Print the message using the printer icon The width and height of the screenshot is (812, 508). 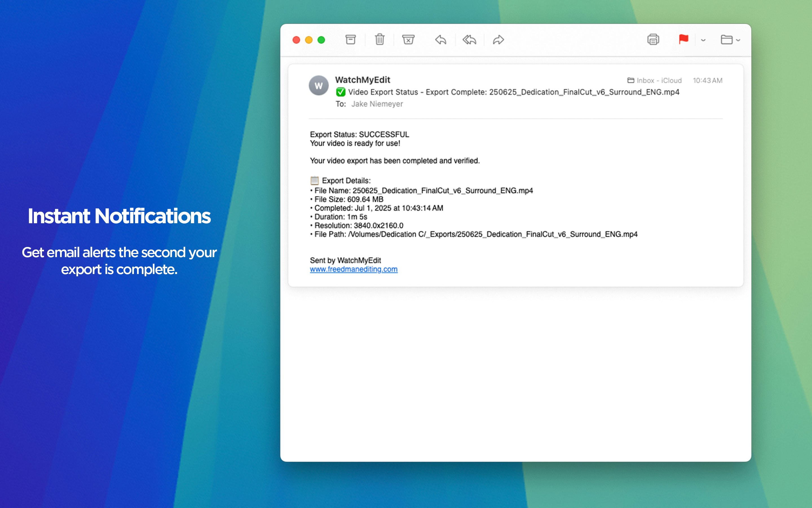pos(653,40)
